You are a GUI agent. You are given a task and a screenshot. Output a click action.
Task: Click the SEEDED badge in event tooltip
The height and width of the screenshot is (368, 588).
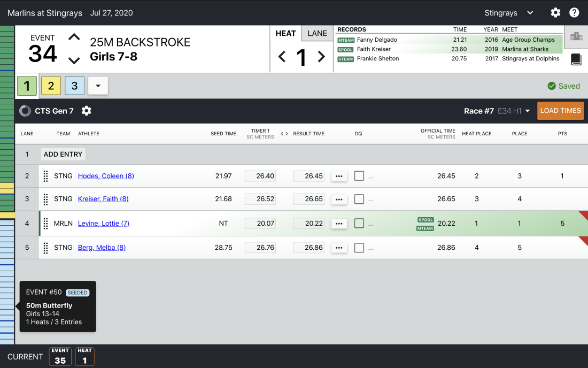point(78,293)
